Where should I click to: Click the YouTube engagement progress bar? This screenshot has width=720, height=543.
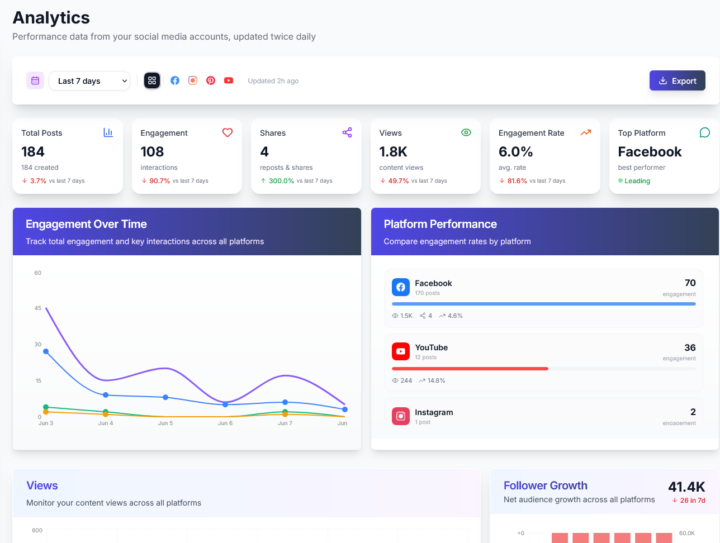(544, 369)
